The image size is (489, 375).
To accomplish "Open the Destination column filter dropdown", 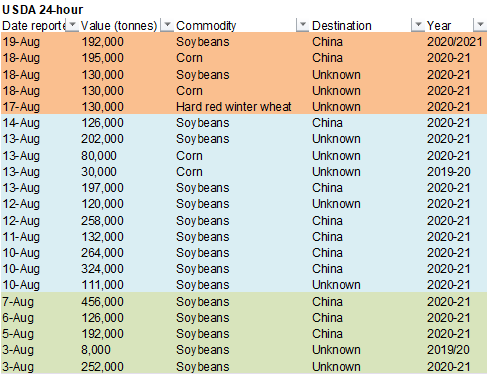I will 418,25.
